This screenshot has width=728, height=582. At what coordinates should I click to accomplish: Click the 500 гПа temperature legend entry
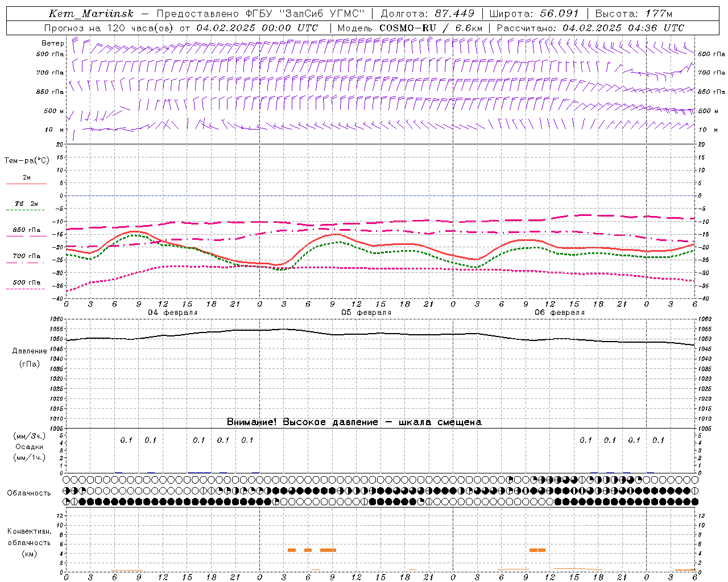tap(26, 282)
